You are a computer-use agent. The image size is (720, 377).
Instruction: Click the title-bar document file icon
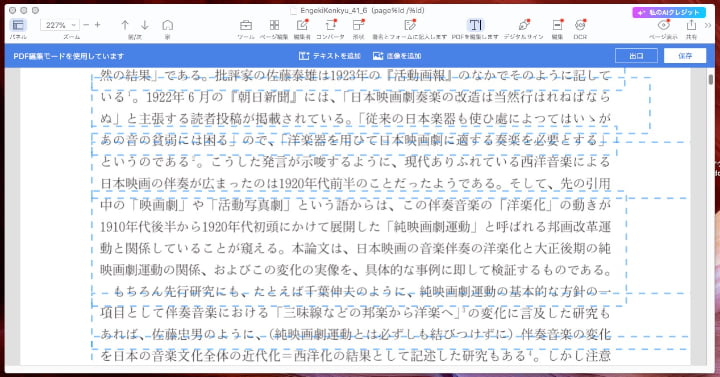tap(294, 11)
